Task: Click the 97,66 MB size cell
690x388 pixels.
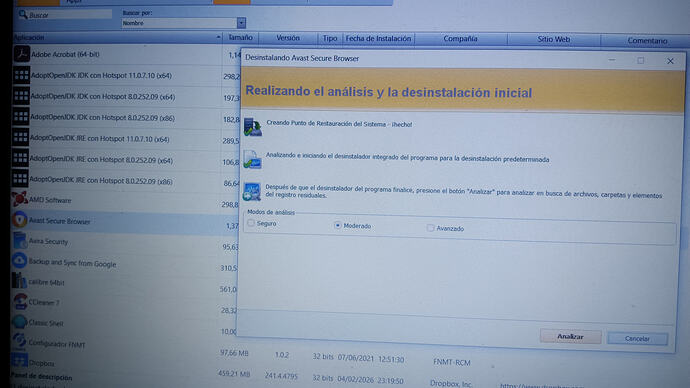Action: click(234, 353)
